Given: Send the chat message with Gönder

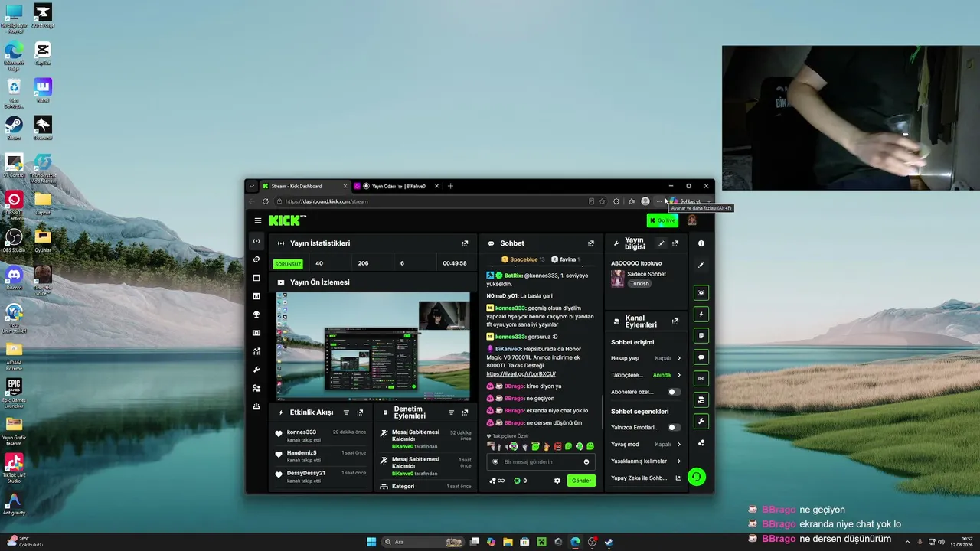Looking at the screenshot, I should pyautogui.click(x=581, y=481).
